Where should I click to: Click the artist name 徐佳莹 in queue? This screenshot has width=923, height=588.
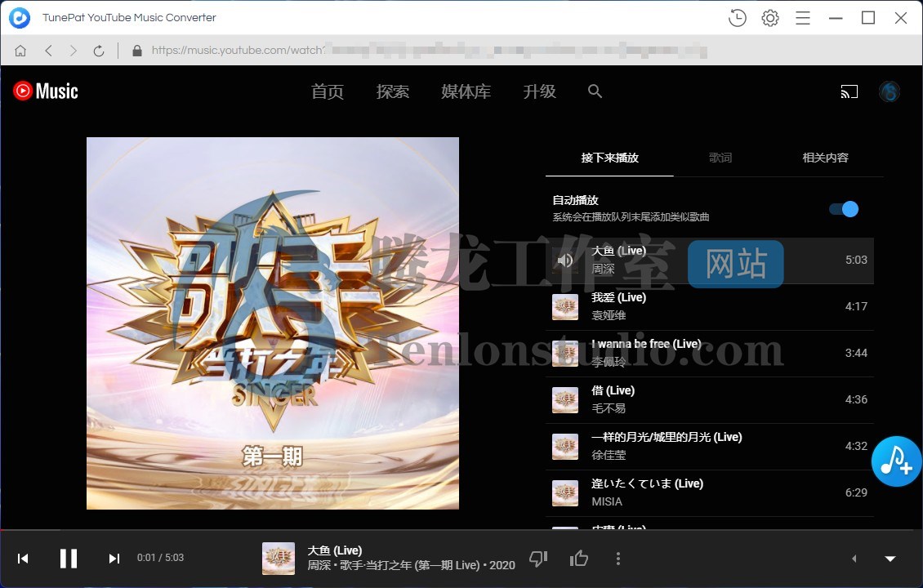(x=609, y=455)
